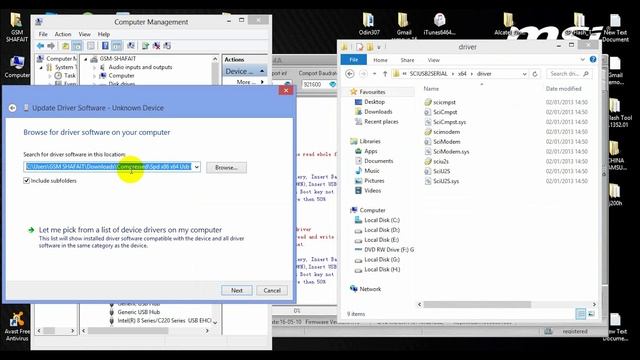
Task: Show or hide console tree toolbar toggle
Action: tap(77, 46)
